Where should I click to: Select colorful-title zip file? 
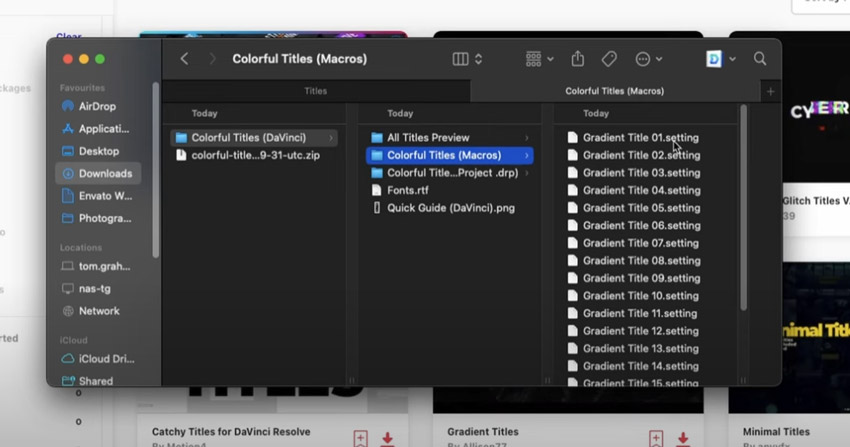pyautogui.click(x=254, y=155)
